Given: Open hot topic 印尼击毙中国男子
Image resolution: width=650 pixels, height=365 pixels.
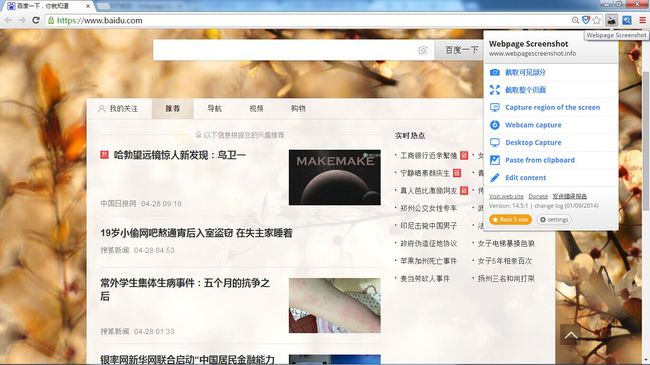Looking at the screenshot, I should pos(429,226).
